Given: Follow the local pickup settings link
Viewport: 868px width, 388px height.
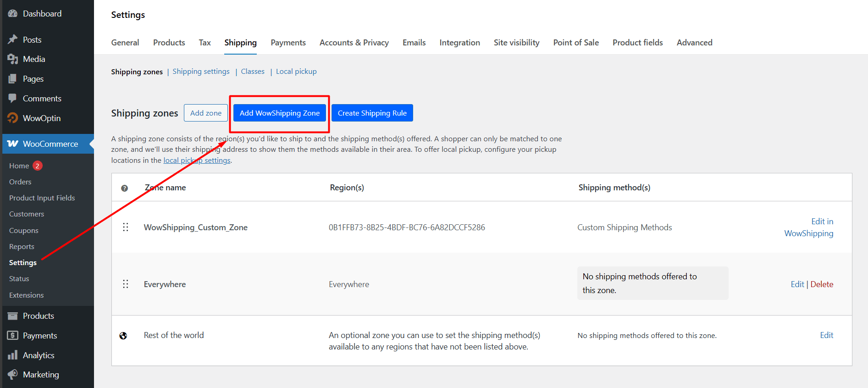Looking at the screenshot, I should click(197, 161).
